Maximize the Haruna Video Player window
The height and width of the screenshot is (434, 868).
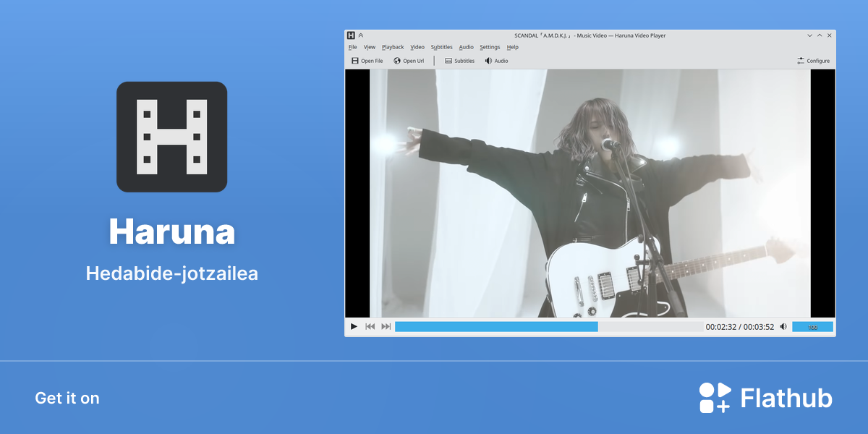tap(820, 35)
